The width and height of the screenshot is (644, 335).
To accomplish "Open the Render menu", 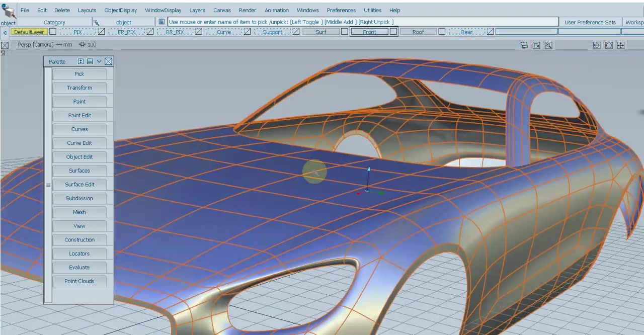I will click(247, 10).
